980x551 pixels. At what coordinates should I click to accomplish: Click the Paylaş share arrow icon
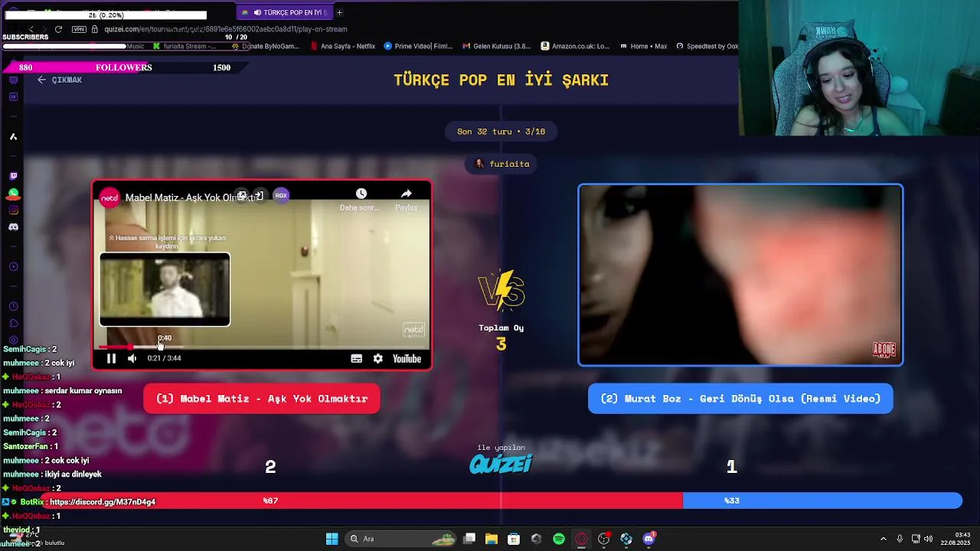pos(406,194)
